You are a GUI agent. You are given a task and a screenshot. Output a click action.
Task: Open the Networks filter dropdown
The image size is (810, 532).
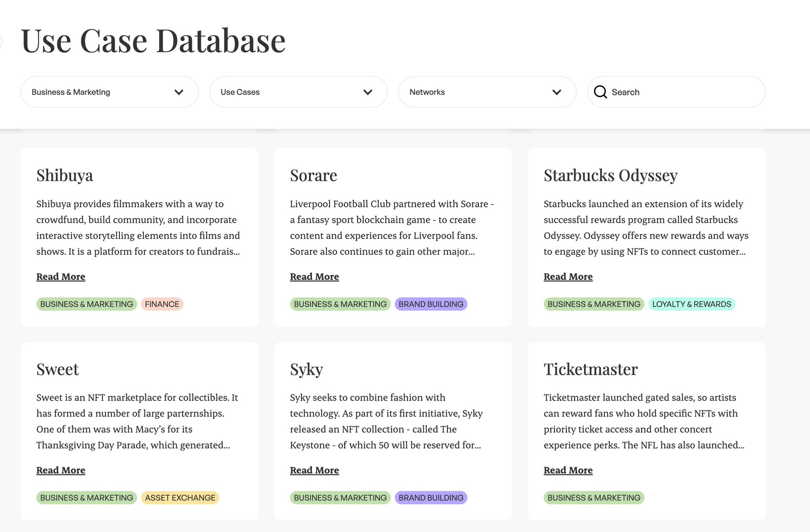[487, 92]
